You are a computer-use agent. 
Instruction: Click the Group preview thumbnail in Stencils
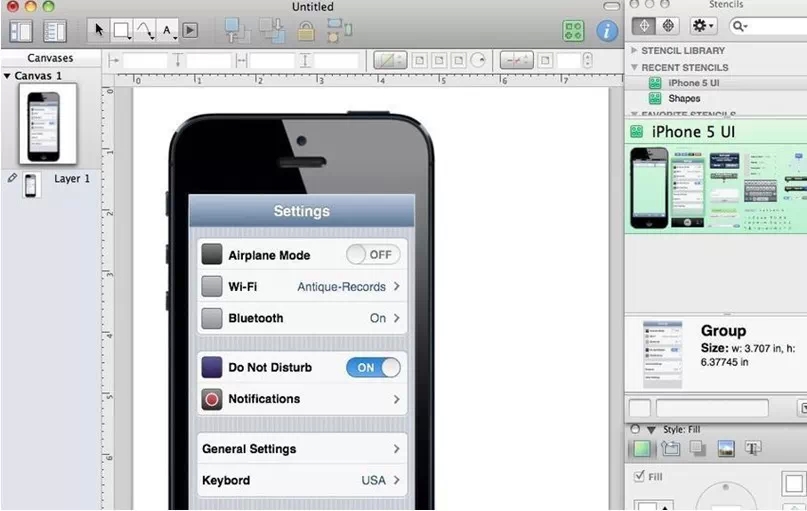662,355
